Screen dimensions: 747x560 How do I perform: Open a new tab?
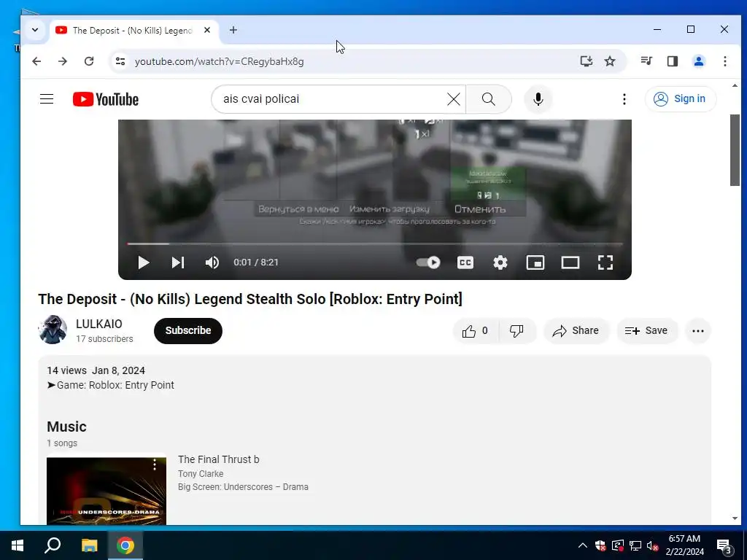click(233, 30)
